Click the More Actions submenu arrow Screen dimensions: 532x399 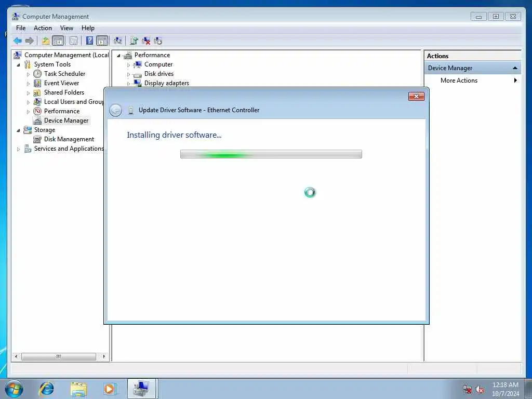coord(515,81)
